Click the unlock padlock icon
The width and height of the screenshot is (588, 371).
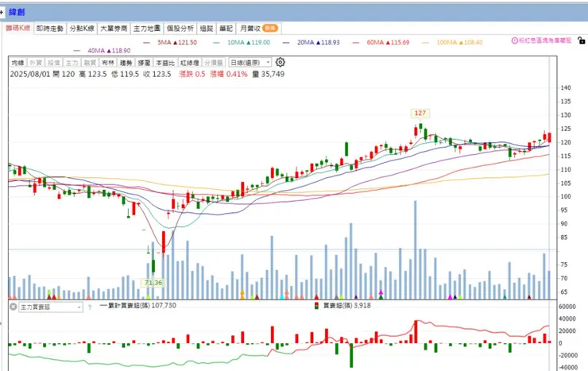pos(582,41)
